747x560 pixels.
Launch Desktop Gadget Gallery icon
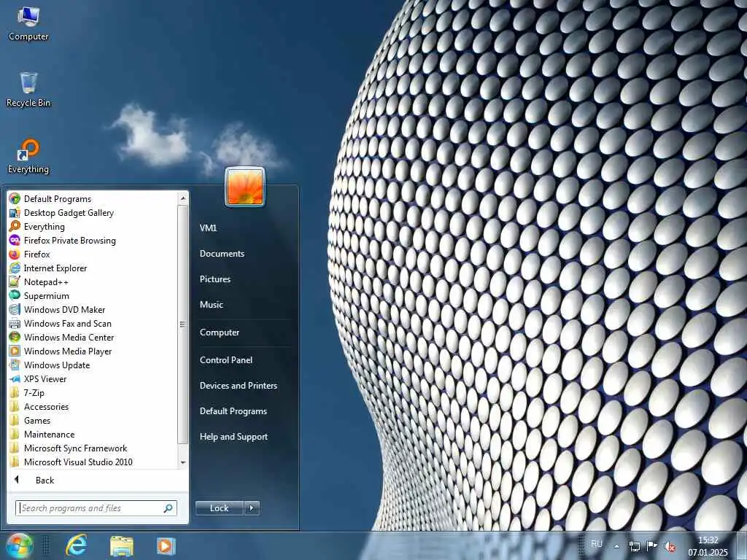click(15, 212)
